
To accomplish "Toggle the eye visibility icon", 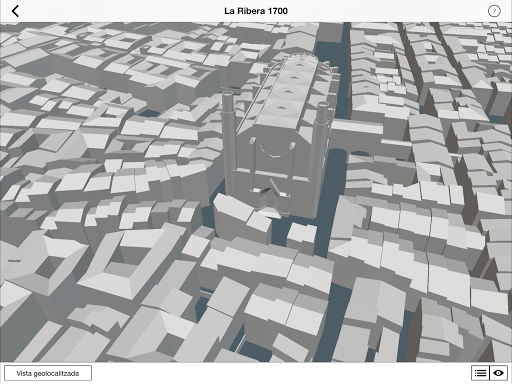I will (x=499, y=373).
